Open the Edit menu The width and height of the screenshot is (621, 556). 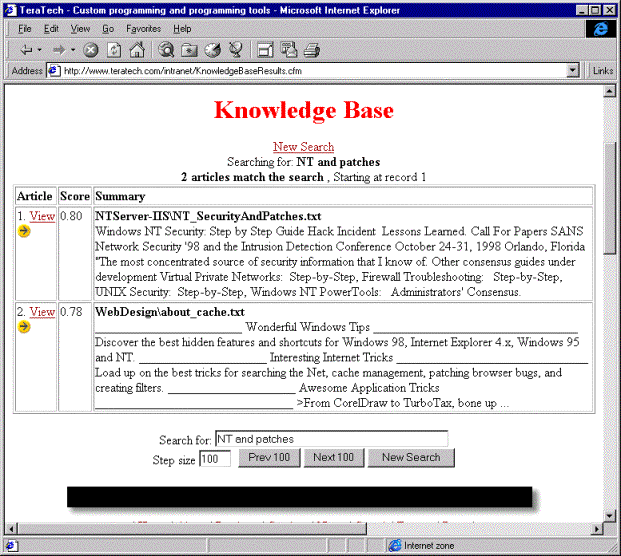point(51,29)
